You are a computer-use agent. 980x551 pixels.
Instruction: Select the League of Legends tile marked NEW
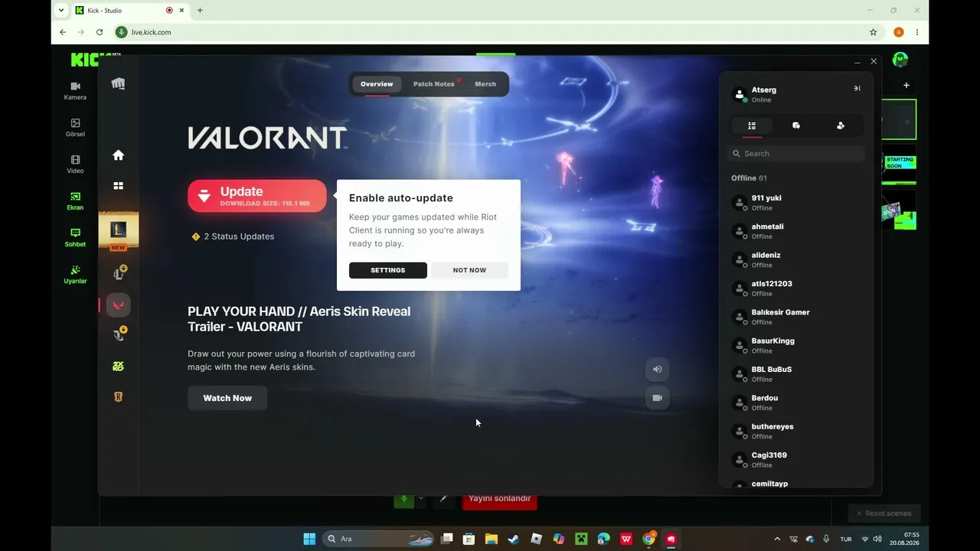click(118, 231)
